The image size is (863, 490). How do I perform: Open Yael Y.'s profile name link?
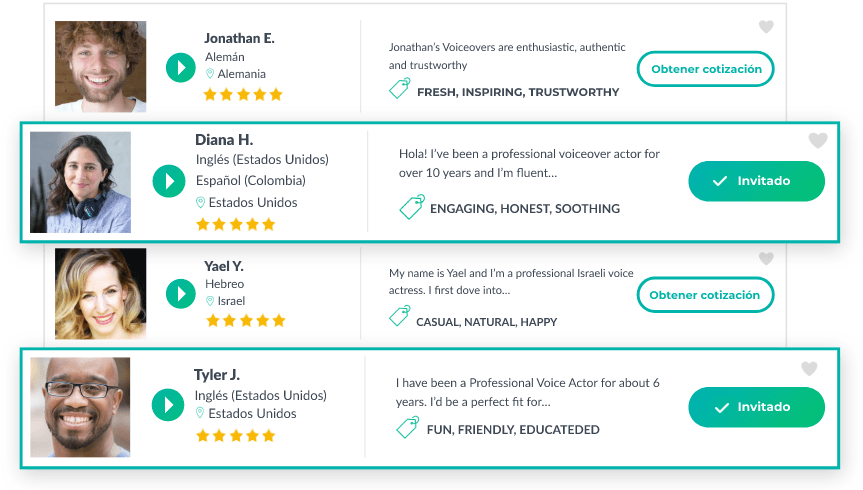coord(224,266)
